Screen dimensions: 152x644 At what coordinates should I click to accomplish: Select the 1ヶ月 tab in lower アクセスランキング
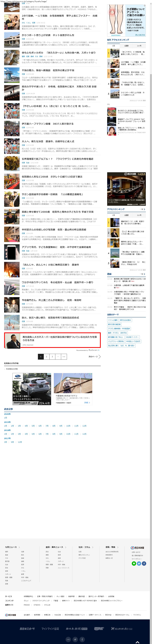pos(139,215)
